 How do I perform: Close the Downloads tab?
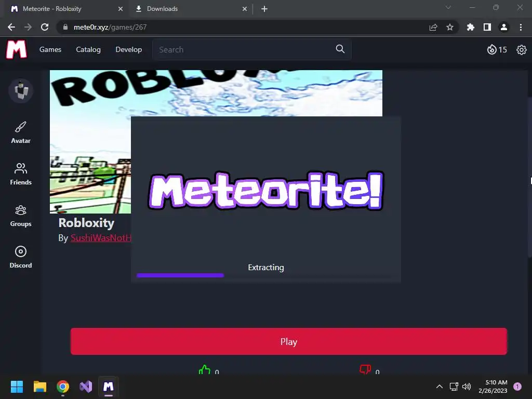245,9
